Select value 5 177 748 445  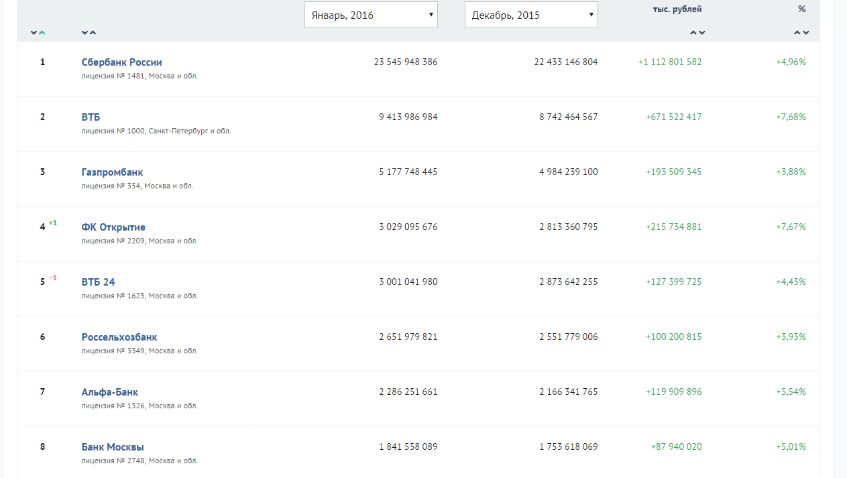(x=408, y=172)
